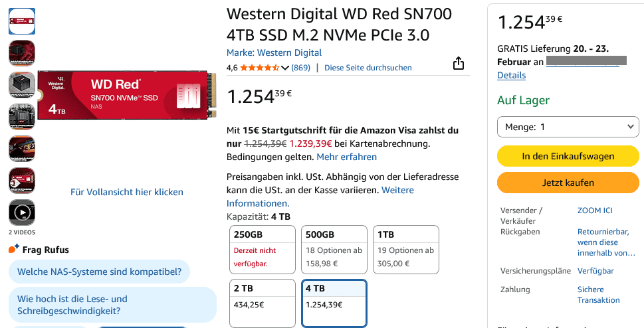
Task: Ask Rufus which NAS systems are compatible
Action: tap(99, 272)
